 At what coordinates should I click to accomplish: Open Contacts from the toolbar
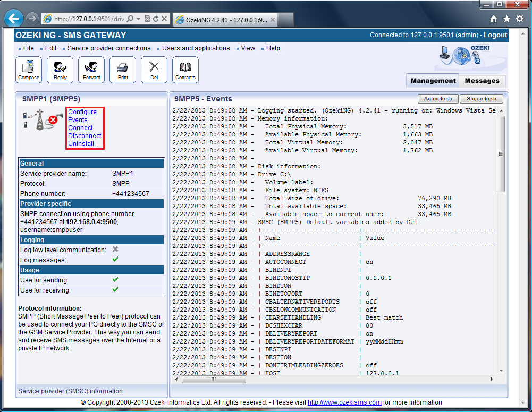tap(185, 70)
